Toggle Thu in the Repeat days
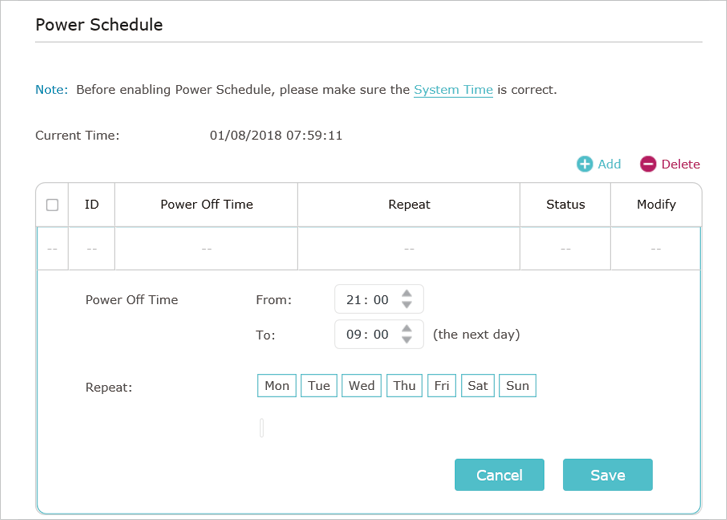 point(404,386)
